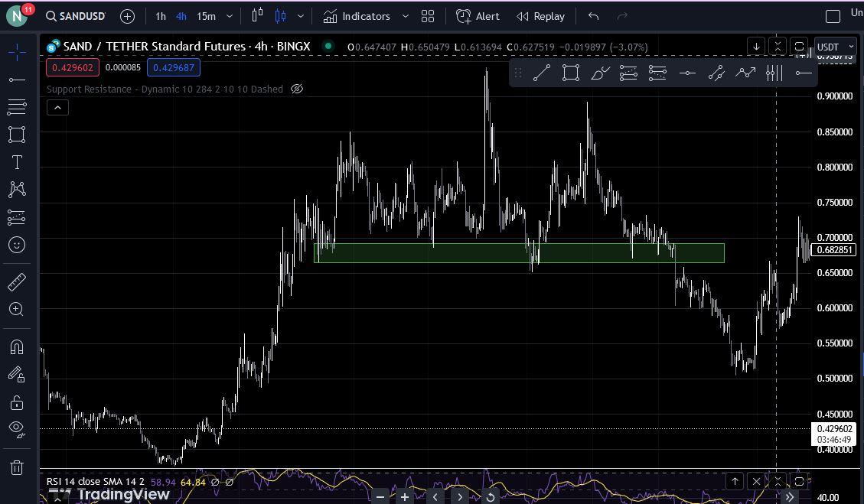Select the text annotation tool
864x504 pixels.
point(17,162)
